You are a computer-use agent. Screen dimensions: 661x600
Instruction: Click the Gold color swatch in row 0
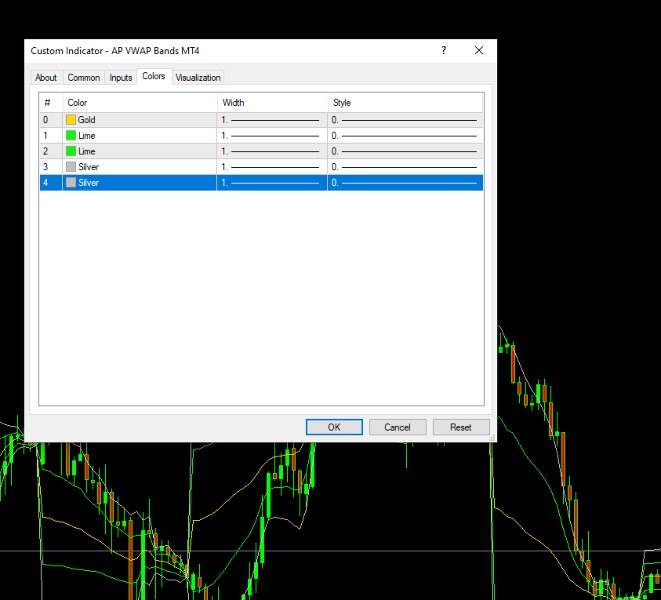click(x=71, y=120)
